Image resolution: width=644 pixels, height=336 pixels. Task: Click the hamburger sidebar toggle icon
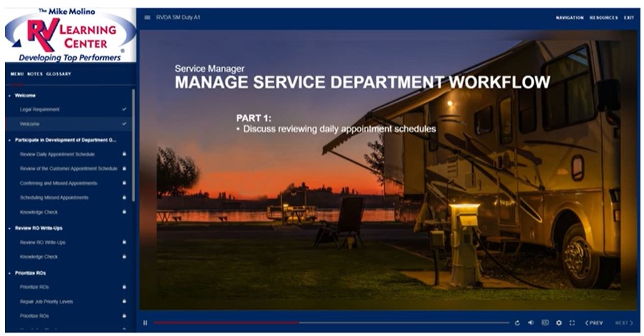(147, 17)
